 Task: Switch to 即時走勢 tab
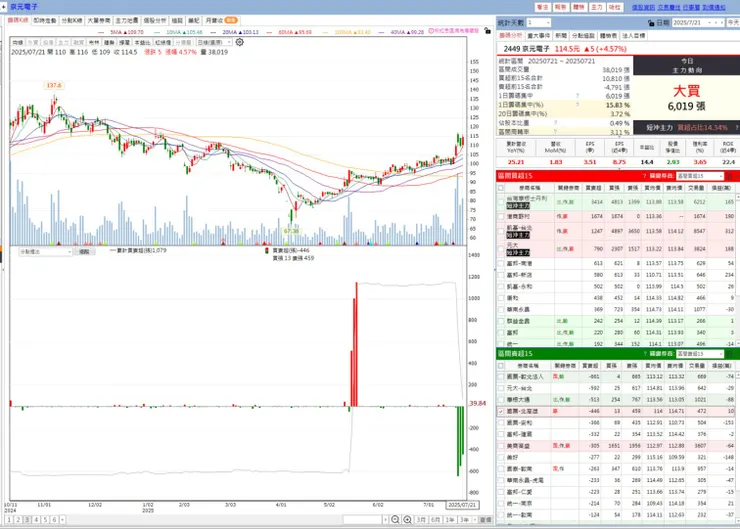[x=45, y=20]
